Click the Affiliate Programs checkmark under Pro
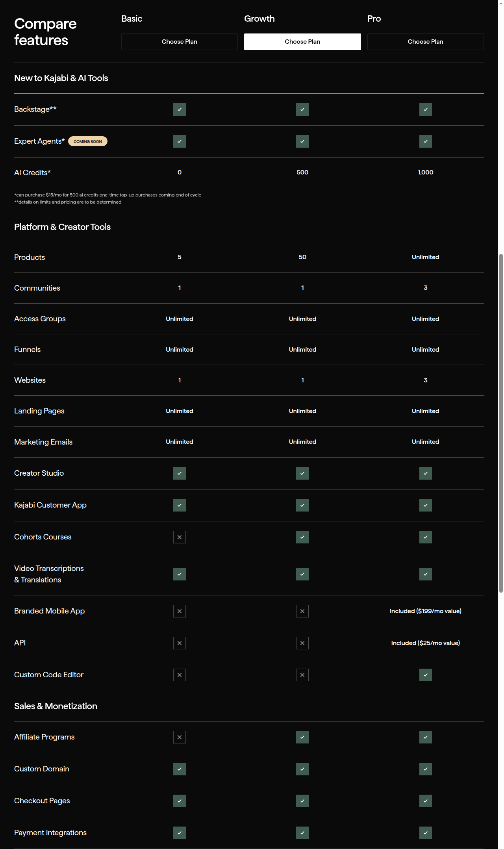 (x=426, y=737)
